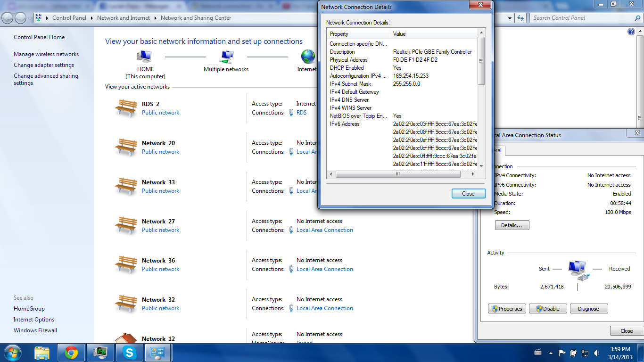
Task: Close the Network Connection Details dialog with Close button
Action: point(468,194)
